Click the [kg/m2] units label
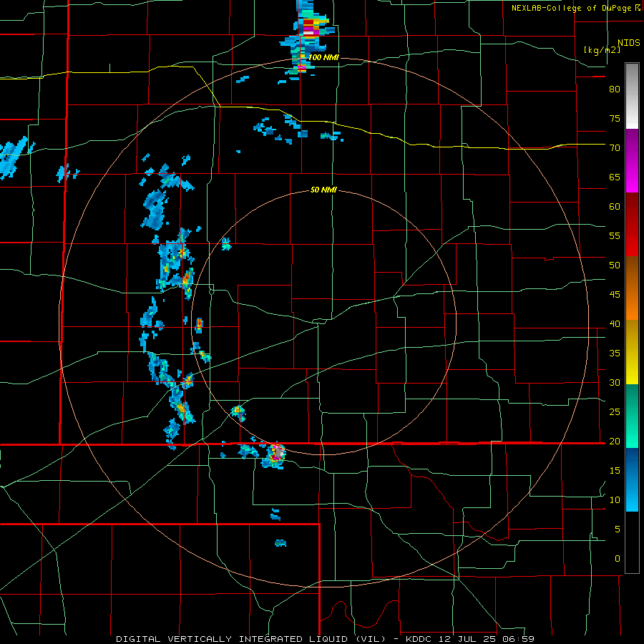Image resolution: width=644 pixels, height=644 pixels. 602,50
